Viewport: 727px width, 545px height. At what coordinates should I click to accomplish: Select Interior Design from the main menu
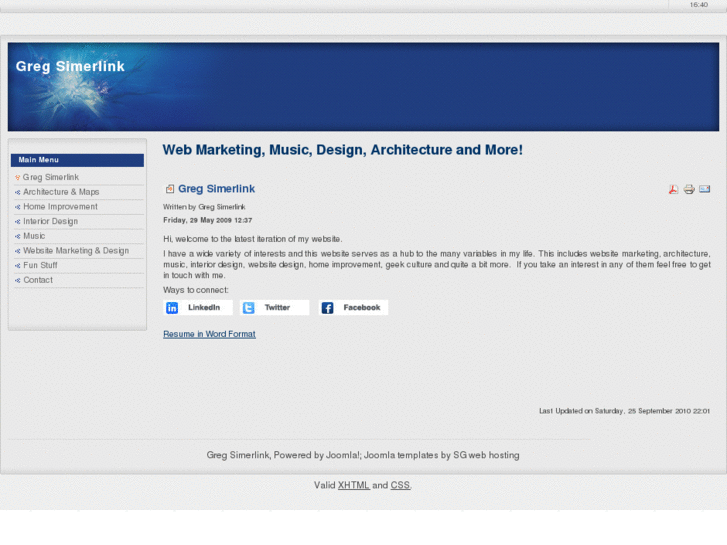(x=51, y=221)
